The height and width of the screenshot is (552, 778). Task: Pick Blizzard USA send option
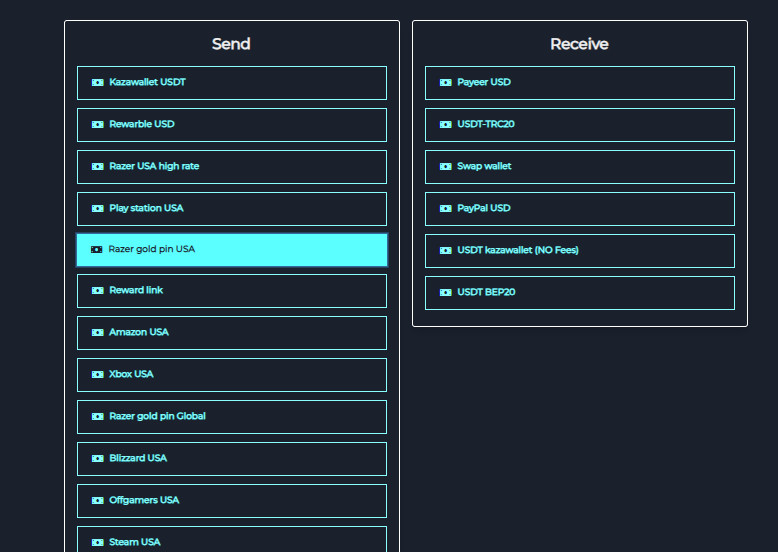[232, 459]
